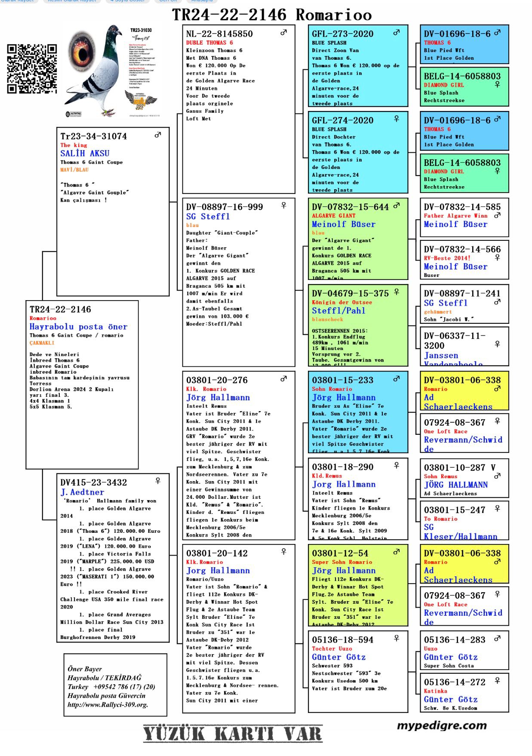The height and width of the screenshot is (756, 532).
Task: Click the female symbol beside DV-04679-15-375
Action: click(397, 292)
